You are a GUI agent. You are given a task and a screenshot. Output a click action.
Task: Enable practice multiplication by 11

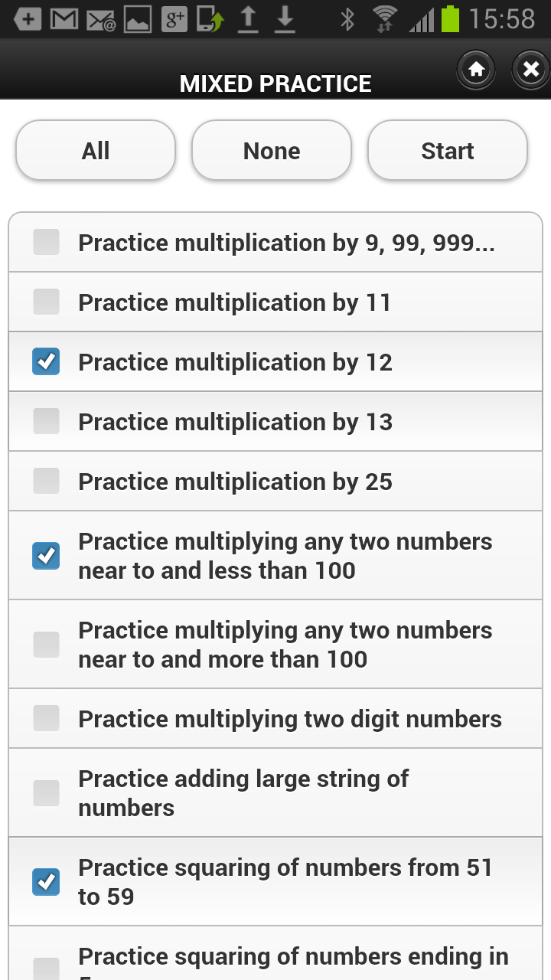46,302
